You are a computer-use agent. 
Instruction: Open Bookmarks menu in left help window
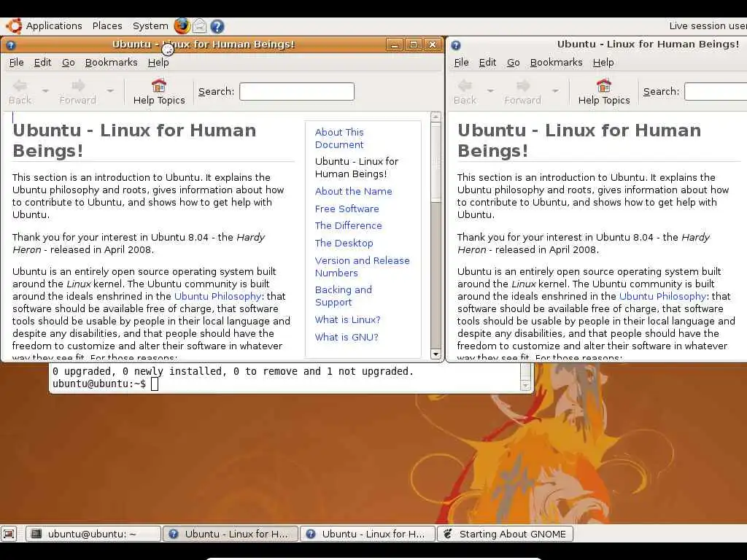111,63
